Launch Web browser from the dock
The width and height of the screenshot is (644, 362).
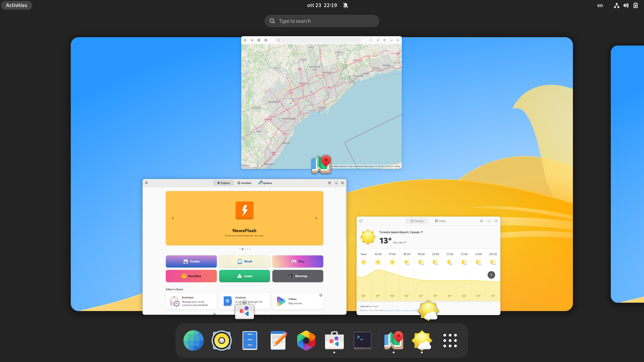194,341
